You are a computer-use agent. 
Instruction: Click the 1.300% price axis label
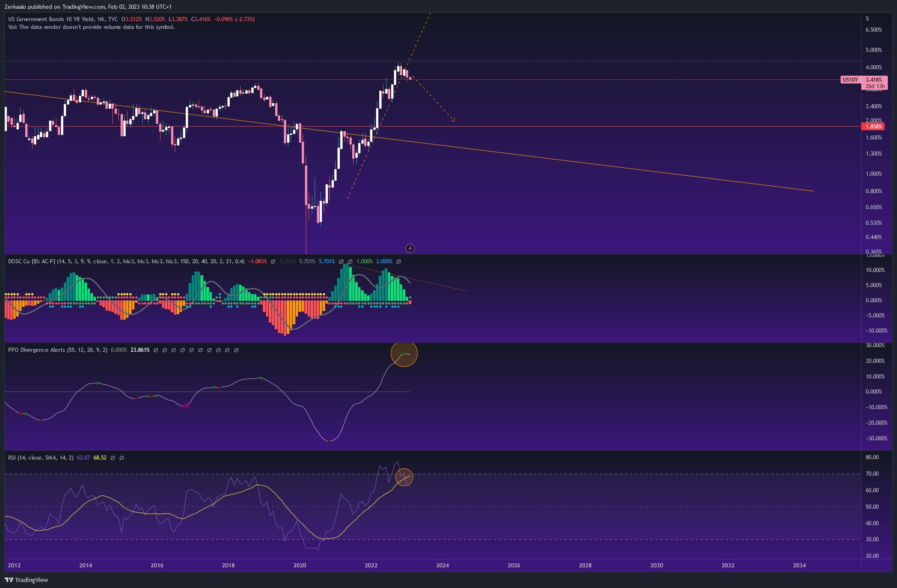874,154
